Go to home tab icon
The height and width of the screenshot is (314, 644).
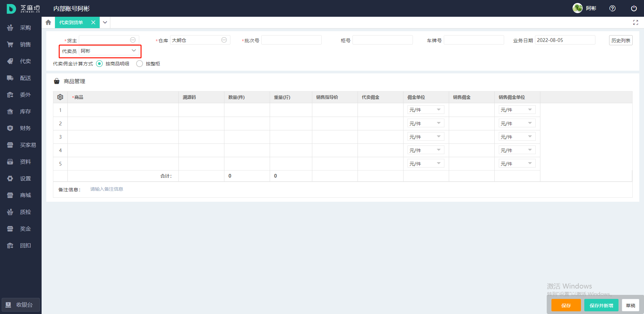coord(48,22)
